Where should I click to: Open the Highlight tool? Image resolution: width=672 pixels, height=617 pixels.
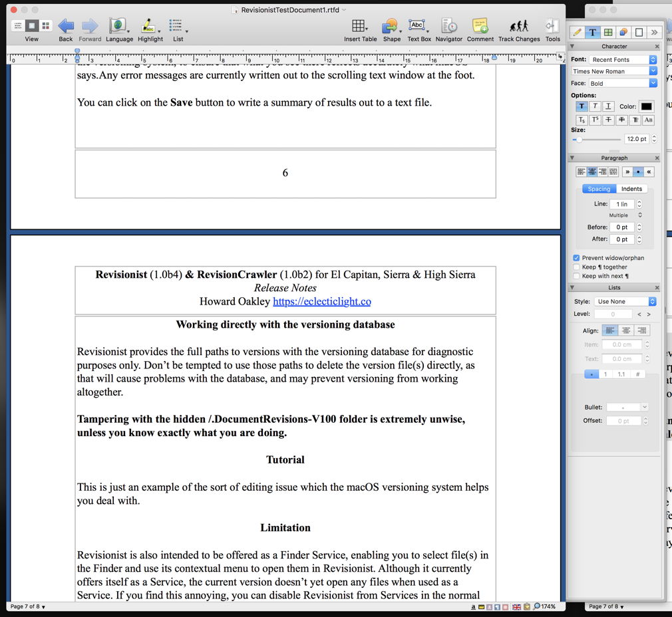tap(148, 27)
